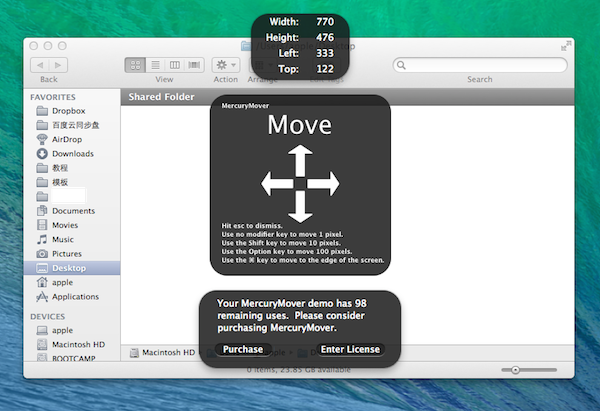
Task: Click the Downloads arrow icon
Action: 42,154
